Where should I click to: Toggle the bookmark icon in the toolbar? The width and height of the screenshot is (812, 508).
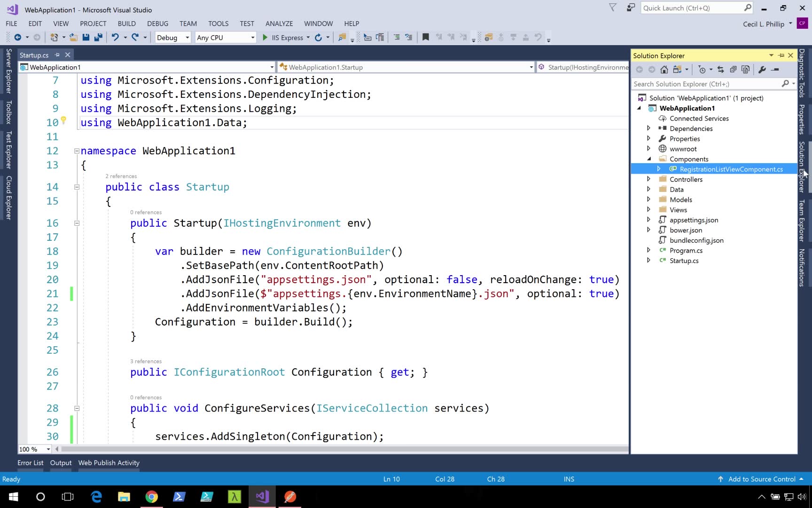pos(425,37)
